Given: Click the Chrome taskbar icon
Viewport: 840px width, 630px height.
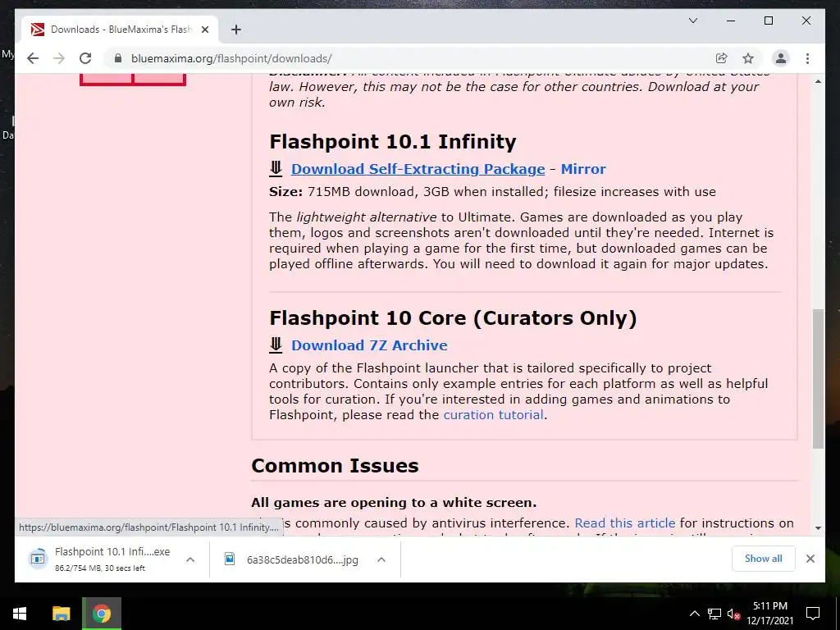Looking at the screenshot, I should 102,614.
